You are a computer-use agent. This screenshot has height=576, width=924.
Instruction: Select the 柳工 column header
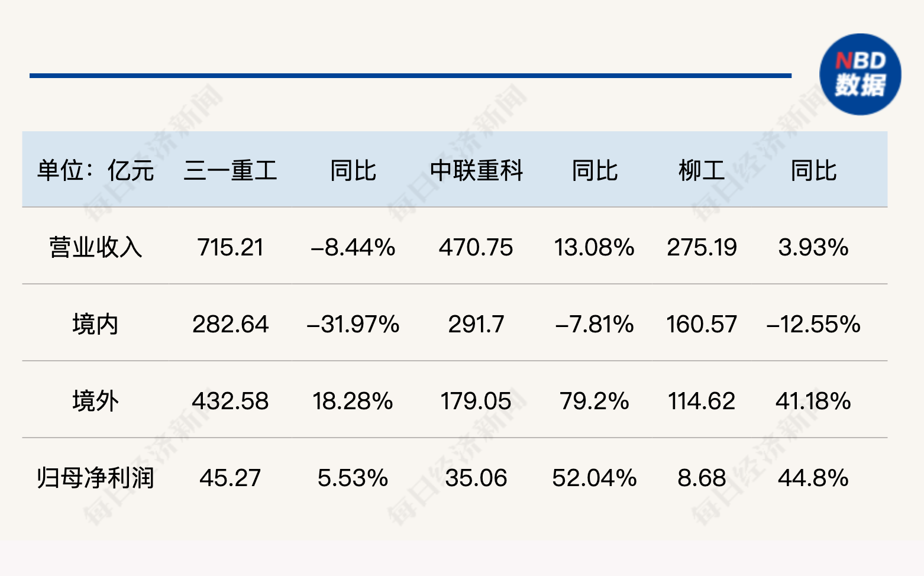(702, 170)
